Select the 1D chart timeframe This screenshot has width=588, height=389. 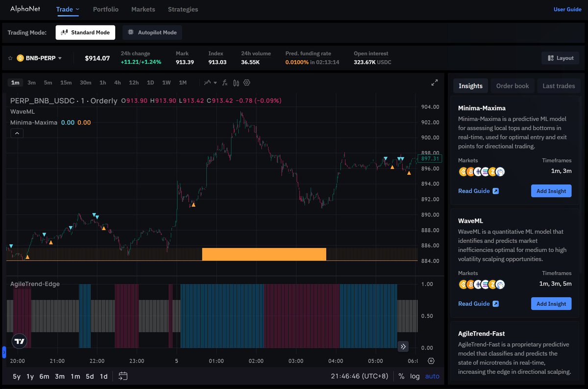coord(150,83)
